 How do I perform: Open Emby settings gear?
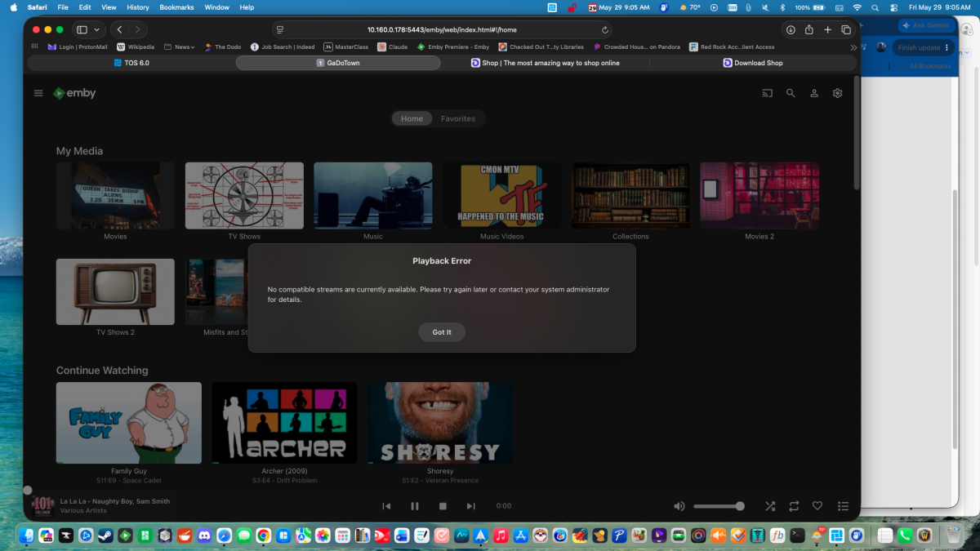pyautogui.click(x=837, y=93)
